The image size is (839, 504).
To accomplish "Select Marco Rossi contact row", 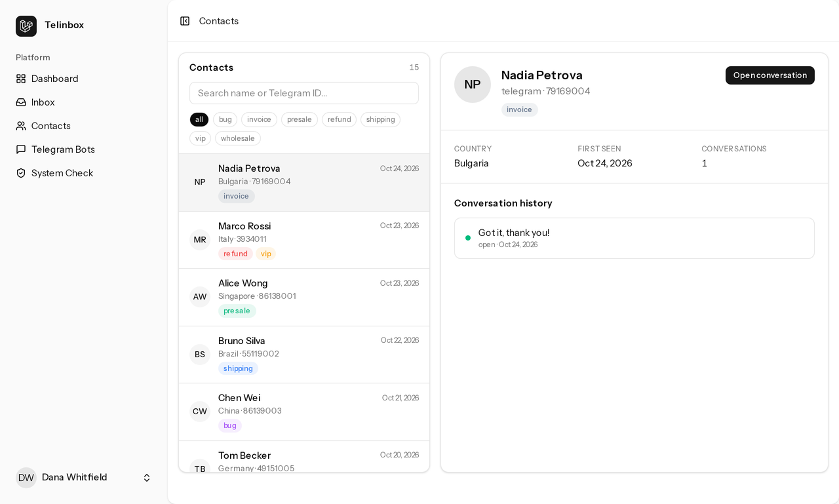I will point(304,240).
